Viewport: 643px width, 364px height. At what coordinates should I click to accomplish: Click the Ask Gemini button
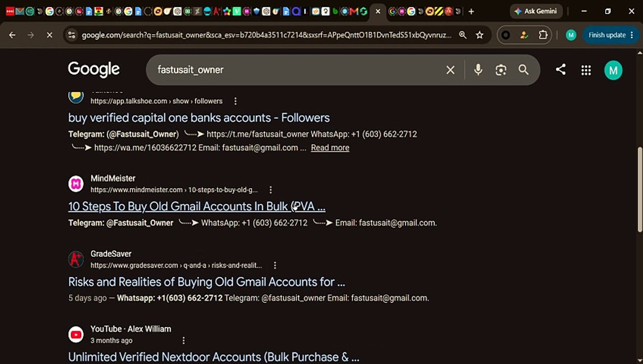pyautogui.click(x=536, y=11)
